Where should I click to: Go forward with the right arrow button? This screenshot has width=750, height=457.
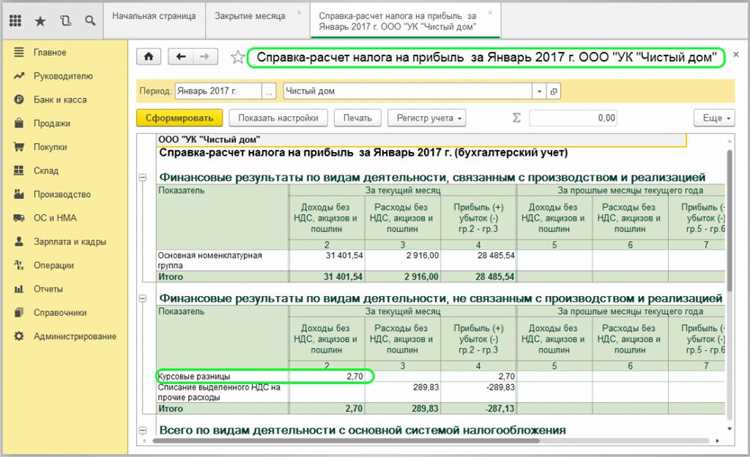coord(205,57)
